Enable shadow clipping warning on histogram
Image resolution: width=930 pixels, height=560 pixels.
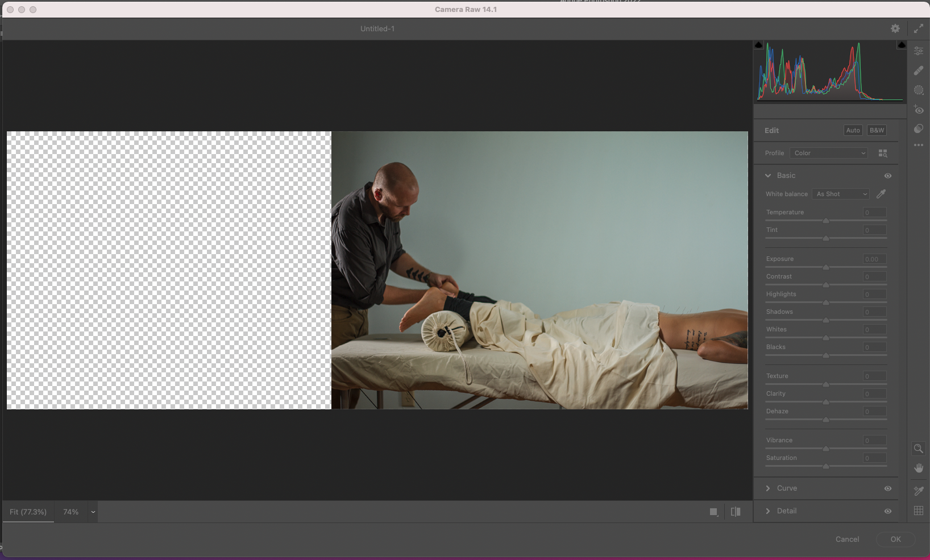(759, 44)
